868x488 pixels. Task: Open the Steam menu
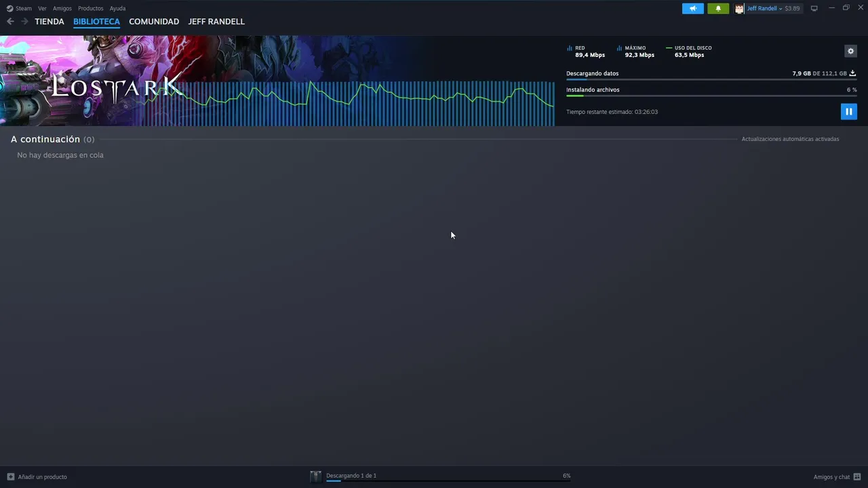point(24,8)
